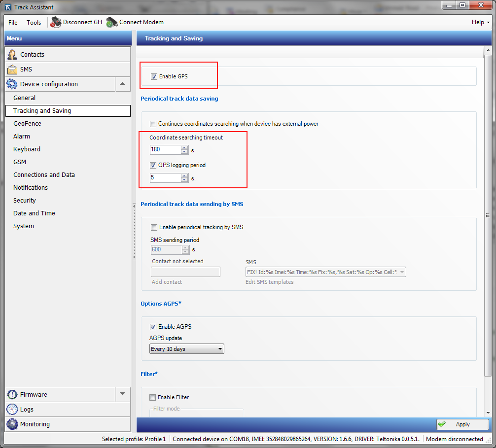Click the Coordinate searching timeout input field
Image resolution: width=496 pixels, height=448 pixels.
pyautogui.click(x=166, y=149)
